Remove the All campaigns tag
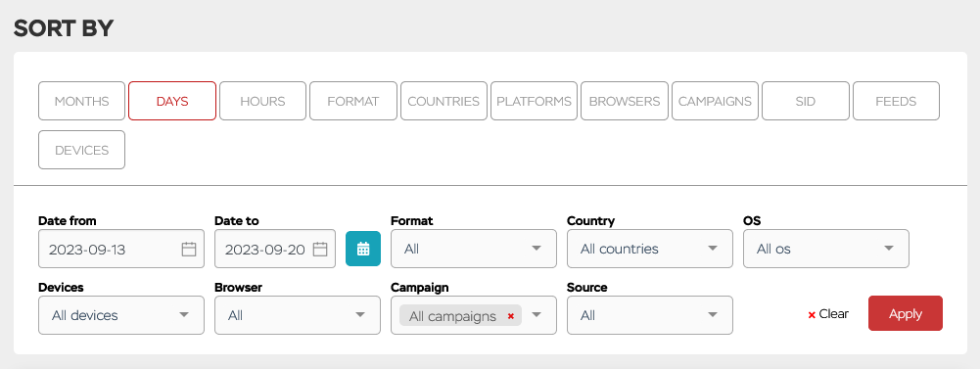The height and width of the screenshot is (369, 980). (511, 316)
